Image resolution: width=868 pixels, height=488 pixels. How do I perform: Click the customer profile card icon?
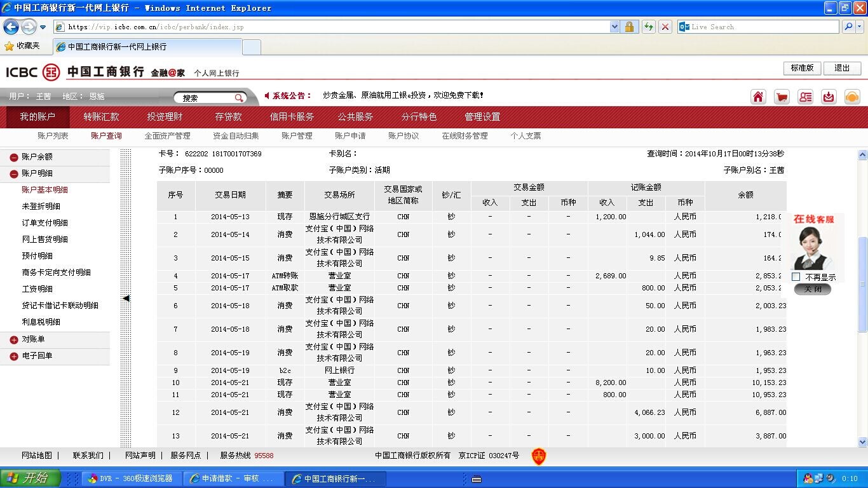[805, 97]
